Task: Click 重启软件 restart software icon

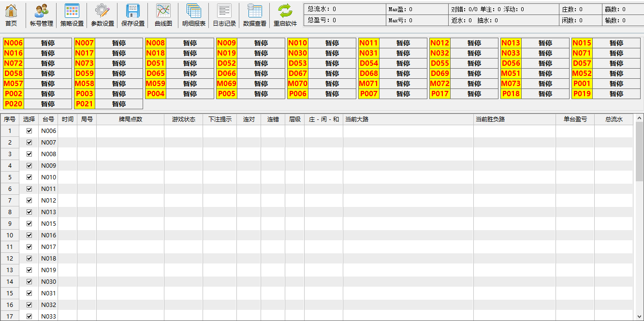Action: click(x=285, y=15)
